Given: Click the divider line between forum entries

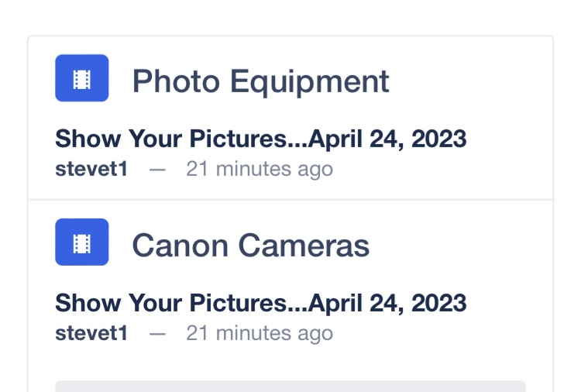Looking at the screenshot, I should tap(290, 200).
